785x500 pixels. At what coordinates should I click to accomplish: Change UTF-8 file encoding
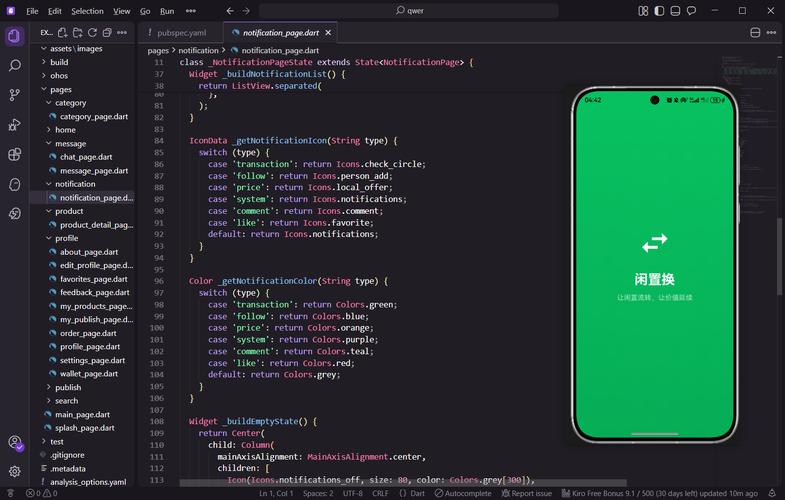(x=352, y=493)
